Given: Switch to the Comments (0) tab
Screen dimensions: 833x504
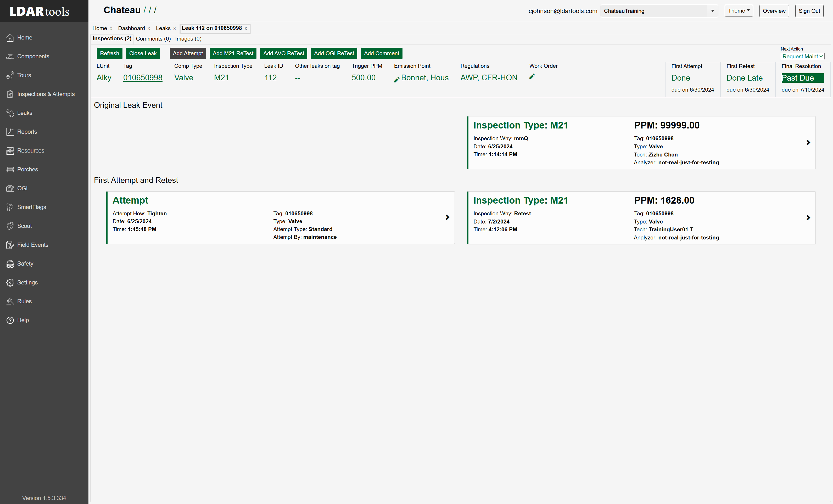Looking at the screenshot, I should (153, 39).
